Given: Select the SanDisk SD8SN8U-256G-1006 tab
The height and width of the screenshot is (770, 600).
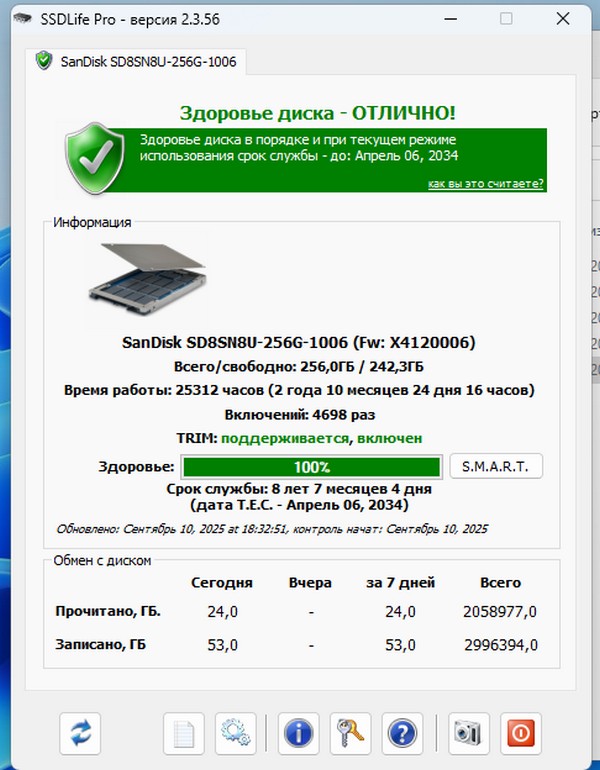Looking at the screenshot, I should point(140,61).
